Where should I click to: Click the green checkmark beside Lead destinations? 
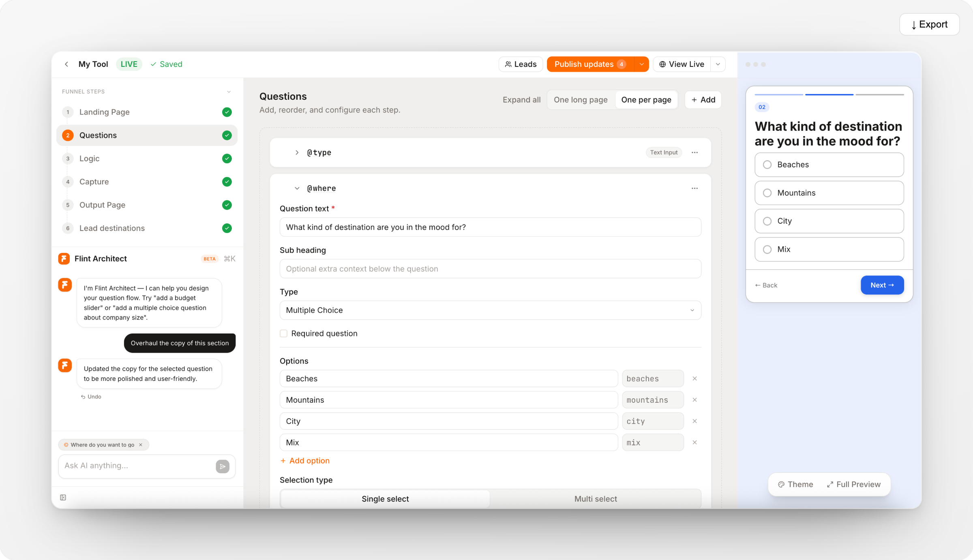[227, 228]
